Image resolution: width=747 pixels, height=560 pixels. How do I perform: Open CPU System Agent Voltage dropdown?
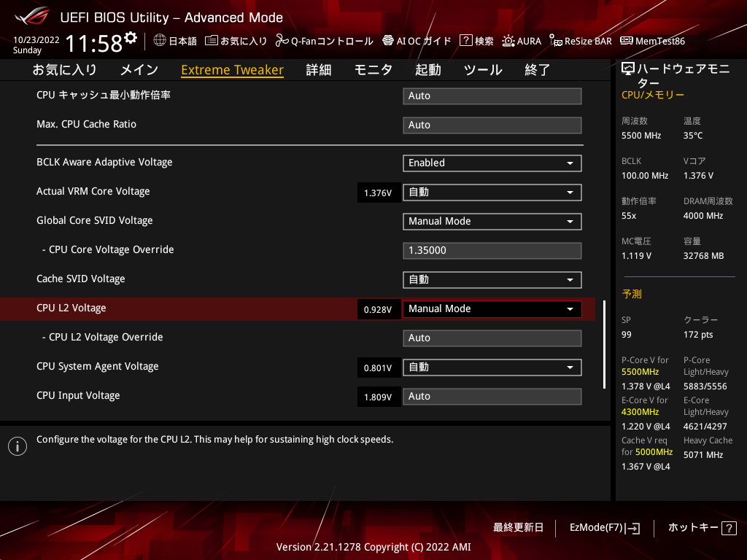coord(492,367)
